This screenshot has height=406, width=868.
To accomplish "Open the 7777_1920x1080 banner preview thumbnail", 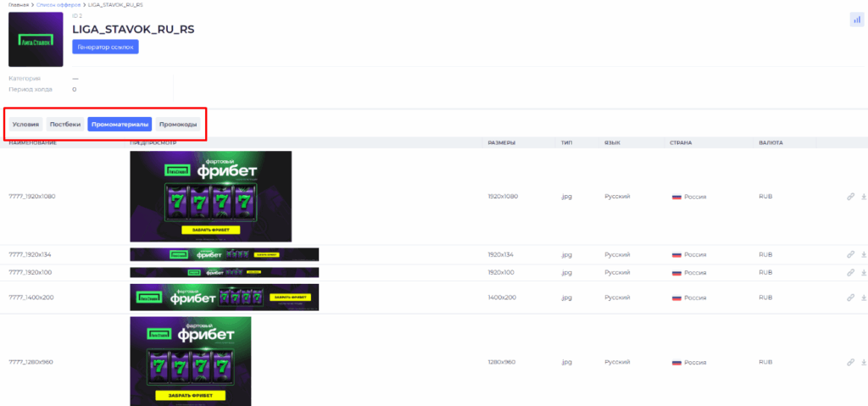I will click(x=210, y=196).
